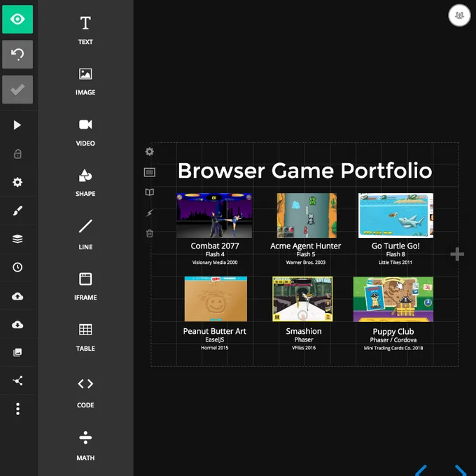476x476 pixels.
Task: Click the 'Peanut Butter Art' caption text
Action: pos(215,331)
